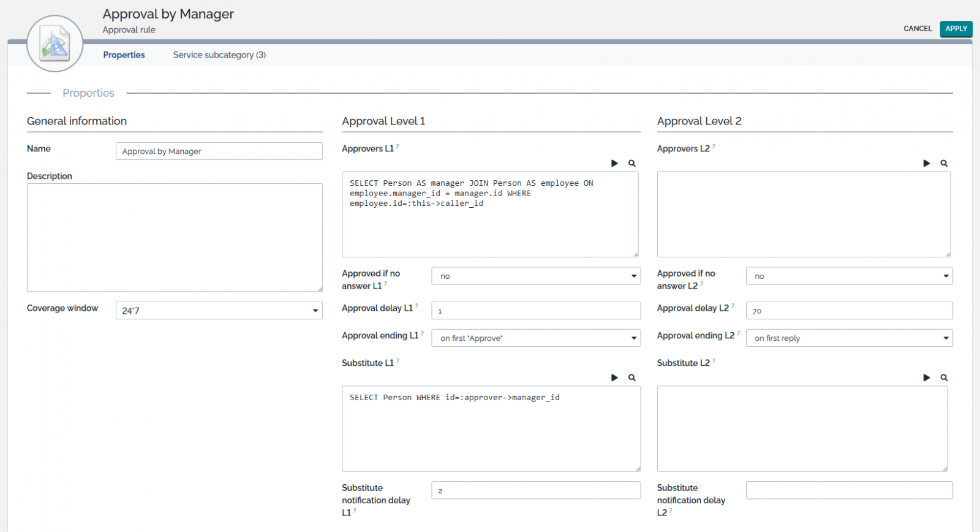Click search icon above Approvers L2 box
This screenshot has height=532, width=980.
point(944,164)
